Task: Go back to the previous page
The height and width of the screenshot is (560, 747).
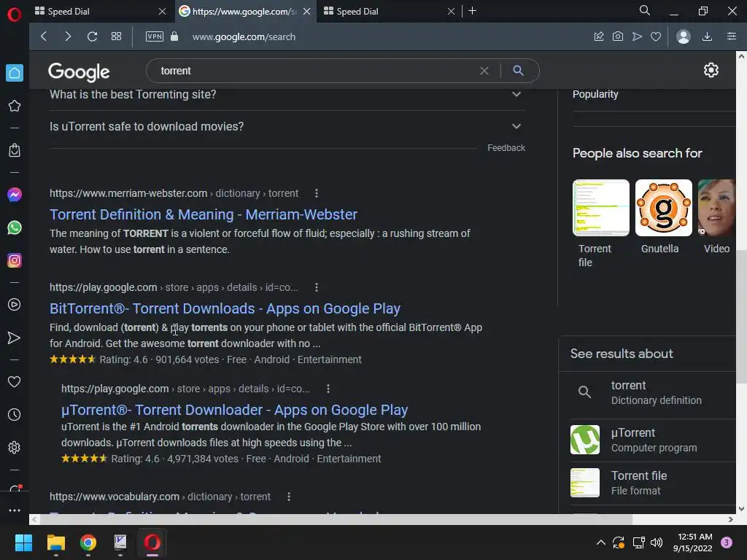Action: pos(44,36)
